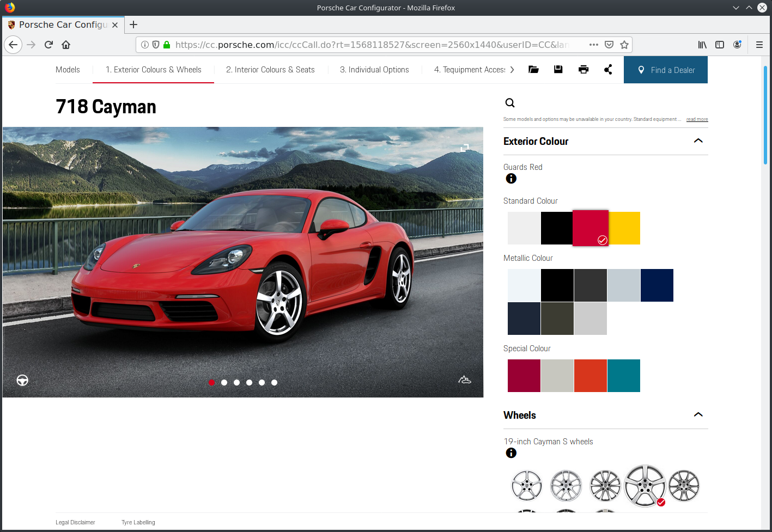Open the search magnifier icon
This screenshot has width=772, height=532.
[x=510, y=103]
